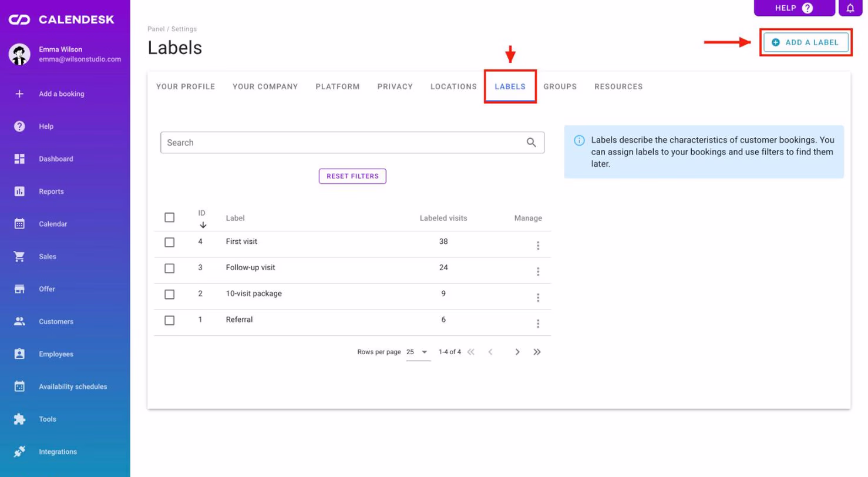This screenshot has height=477, width=868.
Task: Open Customers via the people icon
Action: click(19, 321)
